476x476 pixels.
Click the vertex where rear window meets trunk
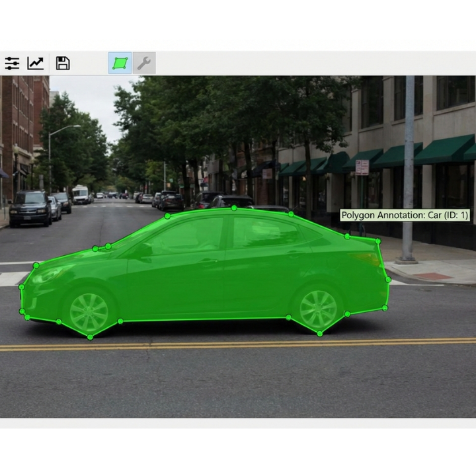tap(347, 236)
